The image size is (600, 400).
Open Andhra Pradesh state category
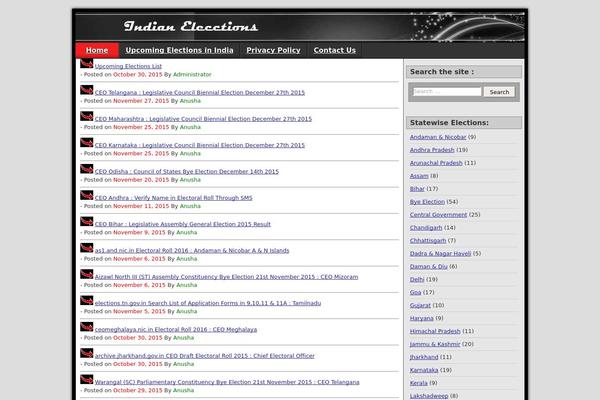tap(432, 150)
